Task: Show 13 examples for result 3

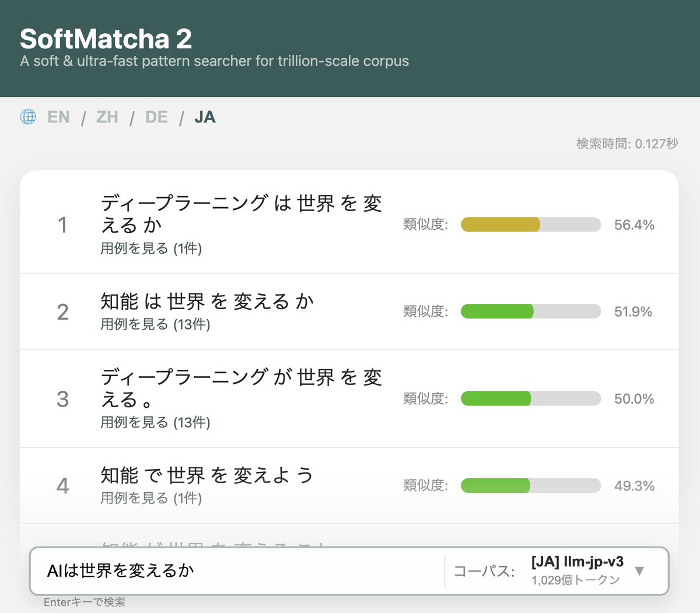Action: (155, 422)
